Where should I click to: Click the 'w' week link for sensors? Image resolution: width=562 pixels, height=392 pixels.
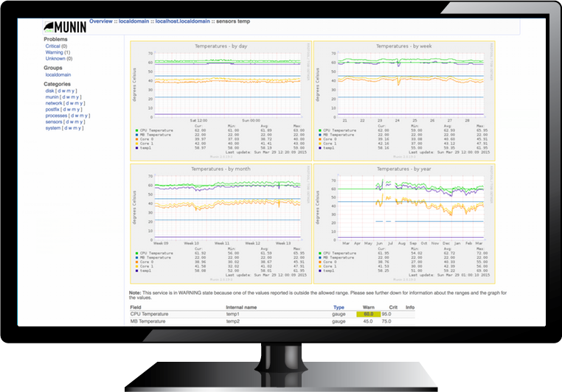tap(72, 122)
